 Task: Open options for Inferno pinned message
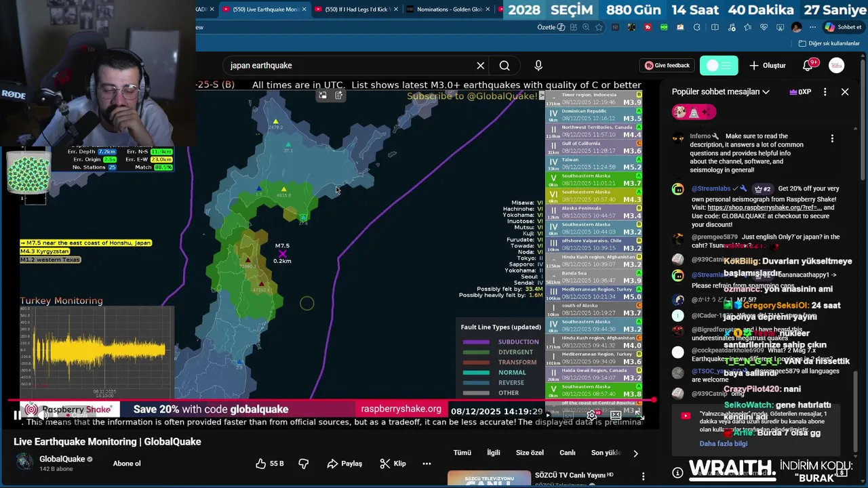[x=832, y=138]
